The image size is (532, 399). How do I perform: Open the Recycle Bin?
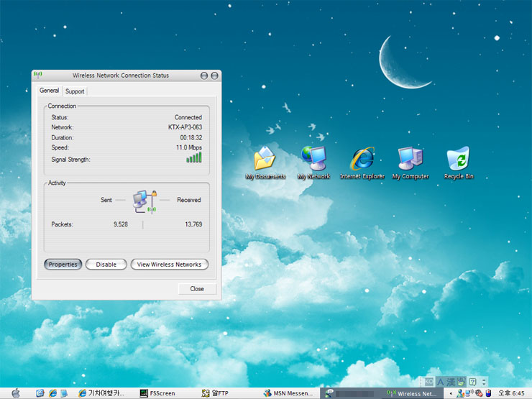[x=459, y=162]
